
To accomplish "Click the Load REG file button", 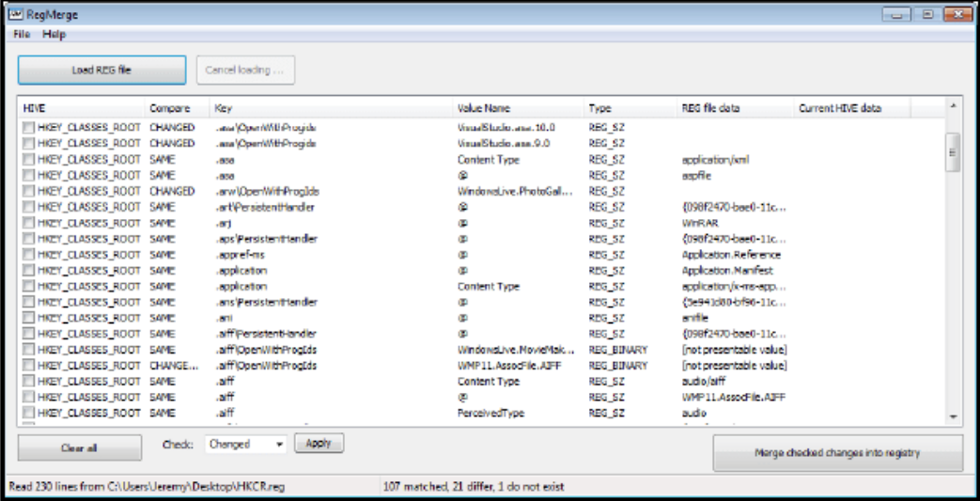I will pos(101,70).
